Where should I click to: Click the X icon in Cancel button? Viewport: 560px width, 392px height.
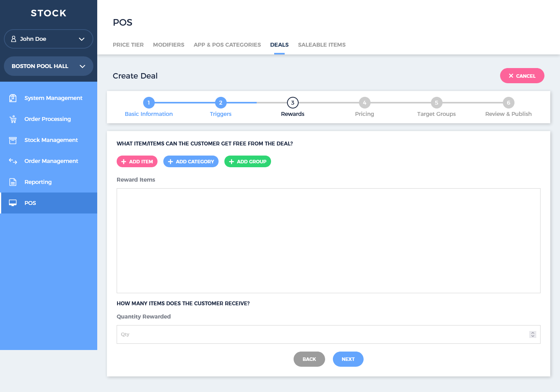[x=511, y=76]
